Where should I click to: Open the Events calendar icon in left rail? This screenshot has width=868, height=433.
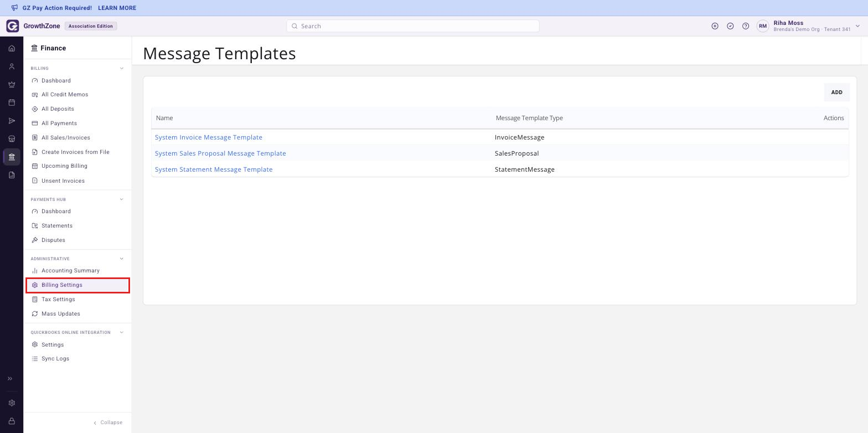pos(12,102)
